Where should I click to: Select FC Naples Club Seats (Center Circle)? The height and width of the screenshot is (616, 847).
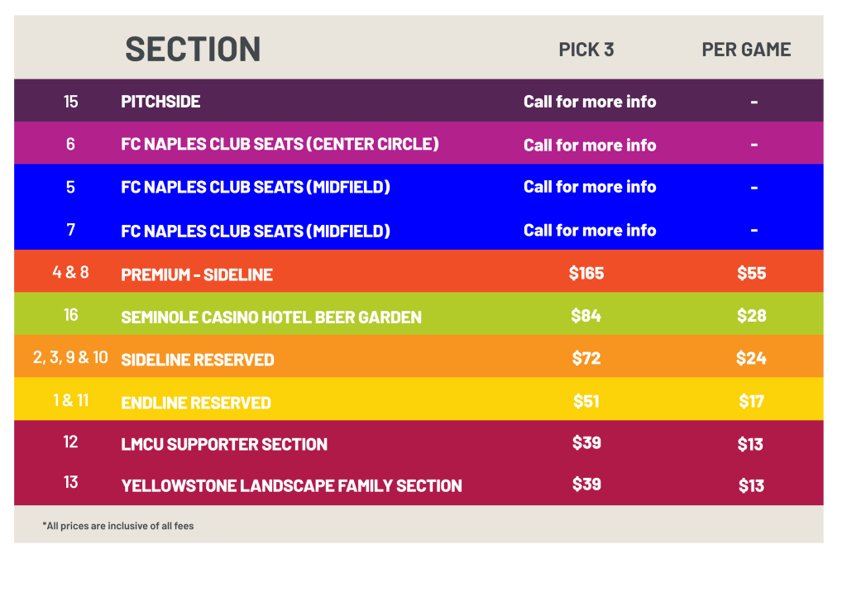(x=280, y=145)
